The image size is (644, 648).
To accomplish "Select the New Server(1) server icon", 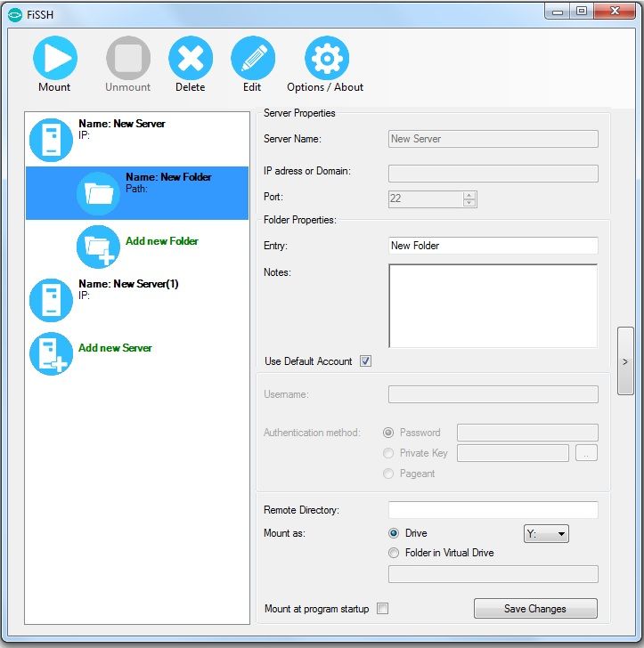I will tap(51, 299).
